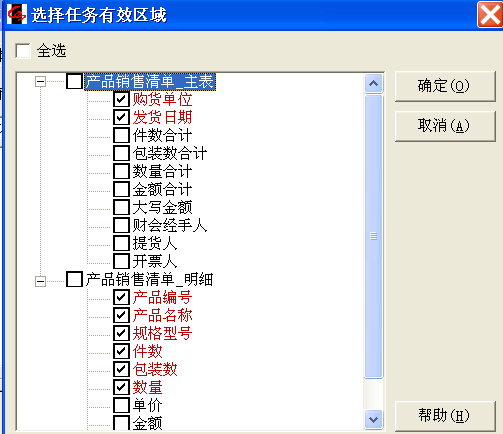
Task: Click scrollbar down arrow in the tree list
Action: coord(373,419)
